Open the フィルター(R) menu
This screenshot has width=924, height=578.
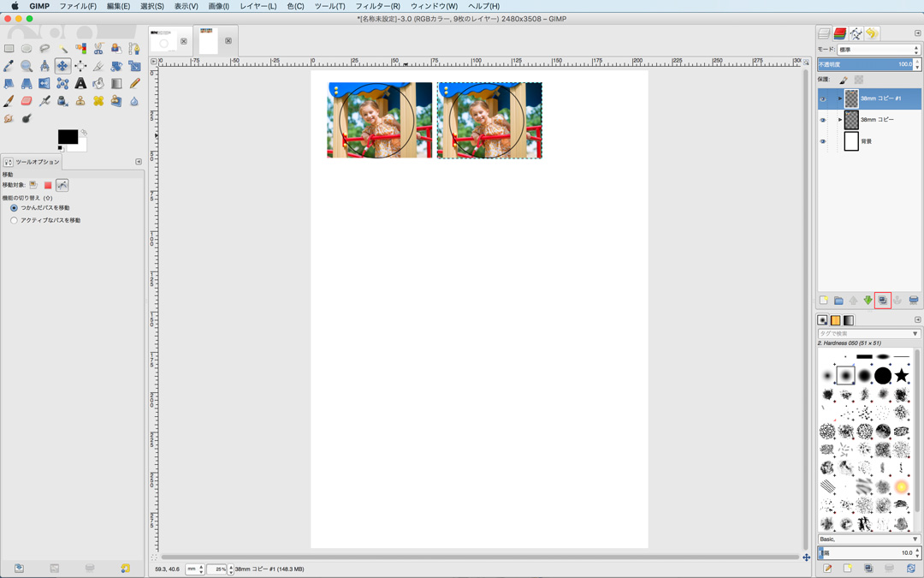377,6
